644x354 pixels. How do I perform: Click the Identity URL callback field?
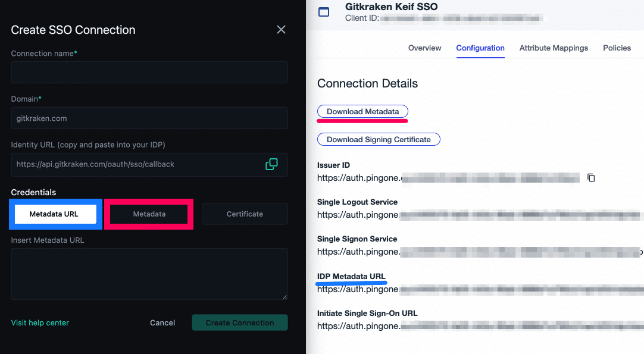click(149, 164)
